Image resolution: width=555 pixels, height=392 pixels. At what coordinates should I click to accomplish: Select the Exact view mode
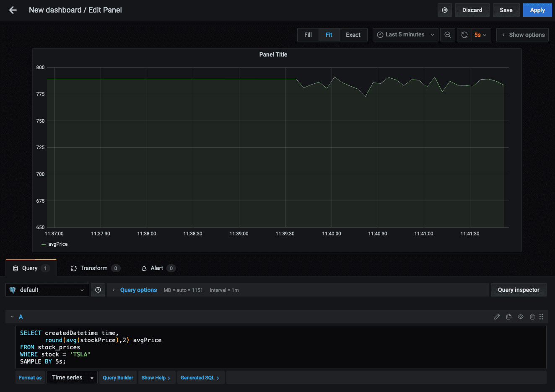tap(353, 35)
